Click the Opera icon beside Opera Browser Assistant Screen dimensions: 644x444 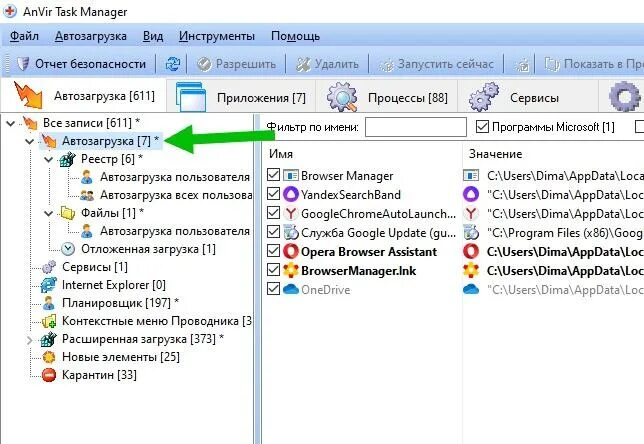pos(291,251)
